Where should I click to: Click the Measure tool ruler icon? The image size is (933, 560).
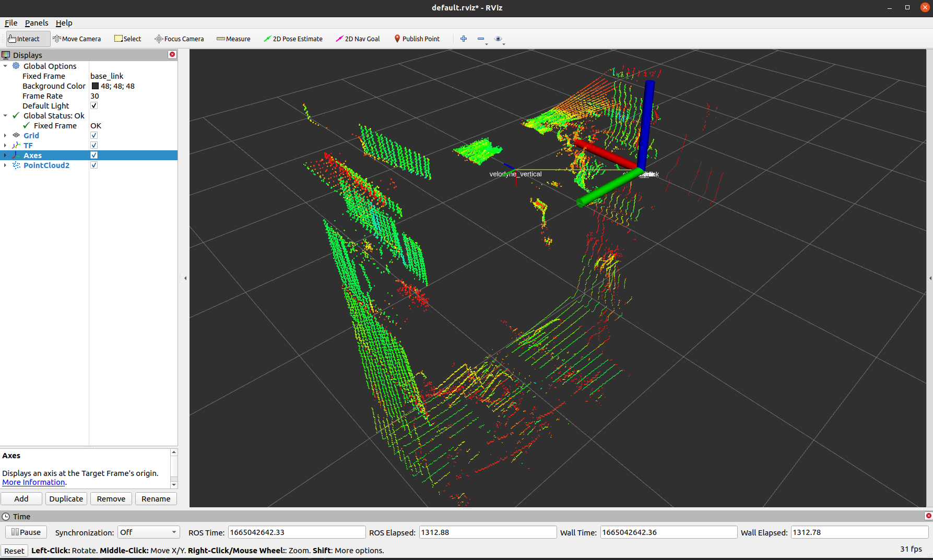click(220, 39)
